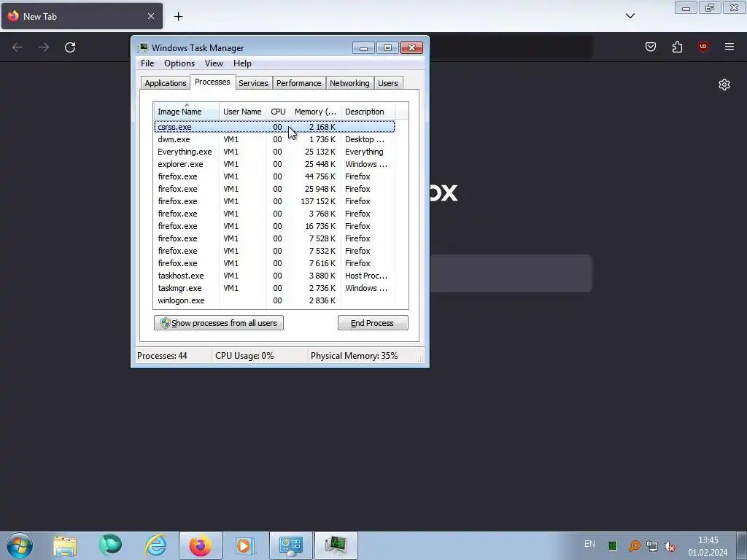Viewport: 747px width, 560px height.
Task: Select the explorer.exe process row
Action: click(274, 164)
